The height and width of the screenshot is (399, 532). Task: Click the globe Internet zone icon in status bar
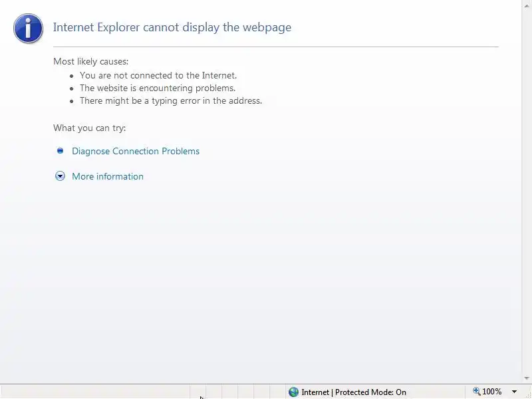293,392
